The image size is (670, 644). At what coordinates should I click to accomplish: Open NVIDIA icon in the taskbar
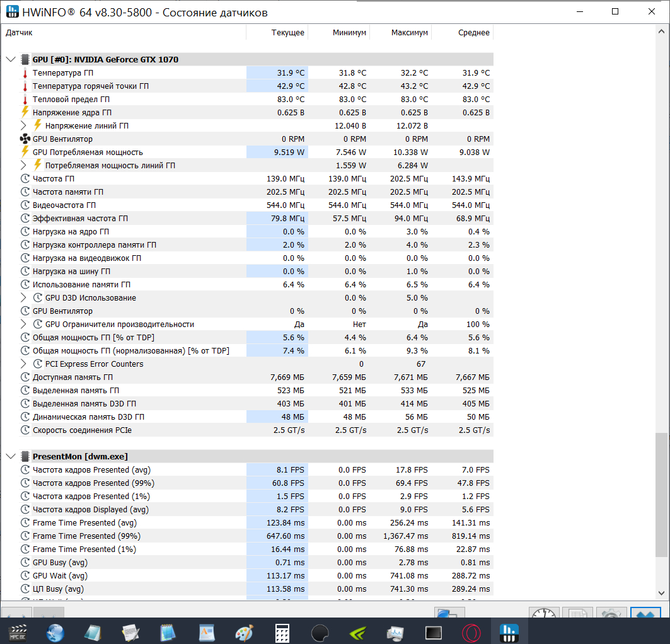357,633
